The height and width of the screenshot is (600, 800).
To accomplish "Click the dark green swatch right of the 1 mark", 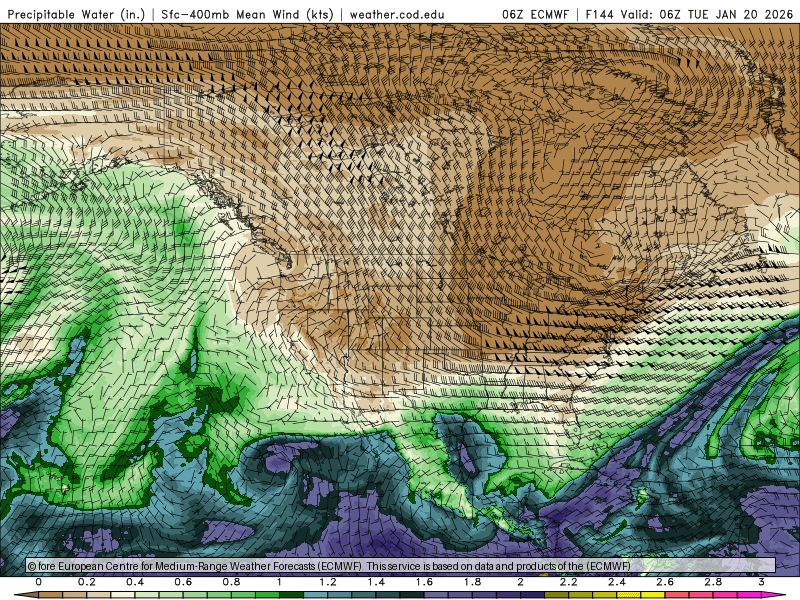I will [291, 595].
